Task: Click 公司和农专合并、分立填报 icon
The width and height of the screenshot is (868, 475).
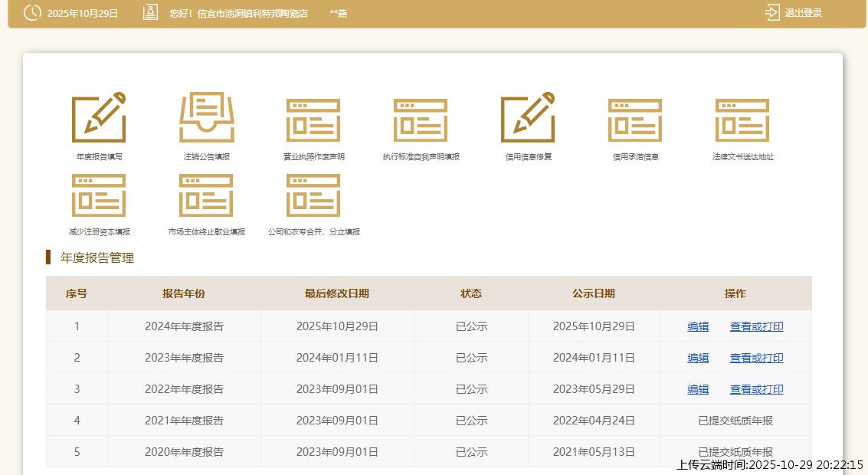Action: pos(313,195)
